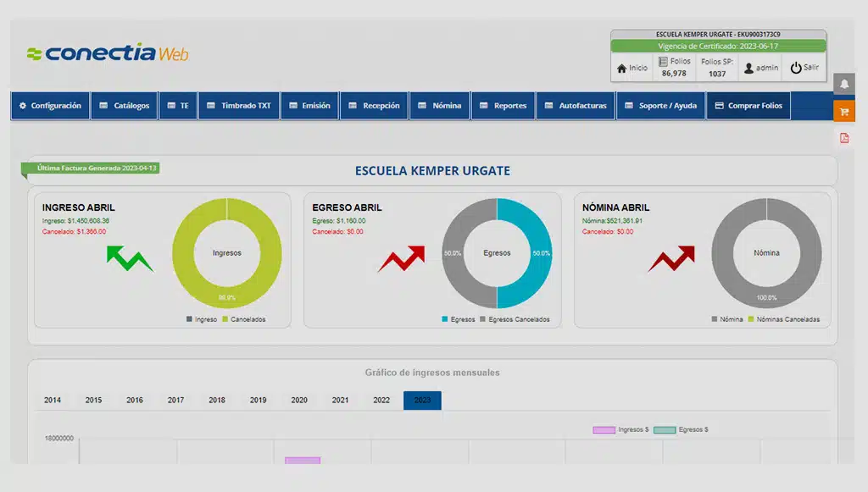Open the Conectia Web logo
This screenshot has width=868, height=492.
point(108,53)
